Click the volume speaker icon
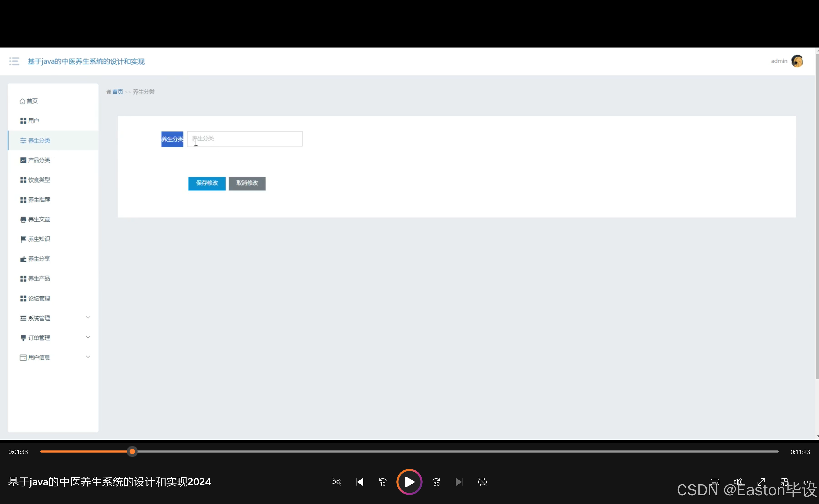This screenshot has height=504, width=819. pos(738,482)
